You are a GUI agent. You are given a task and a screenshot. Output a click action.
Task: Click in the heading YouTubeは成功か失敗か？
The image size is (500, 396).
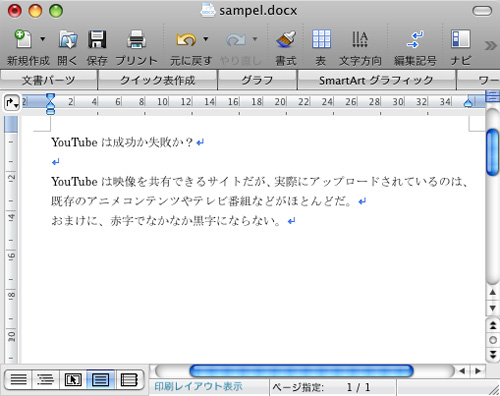click(122, 142)
